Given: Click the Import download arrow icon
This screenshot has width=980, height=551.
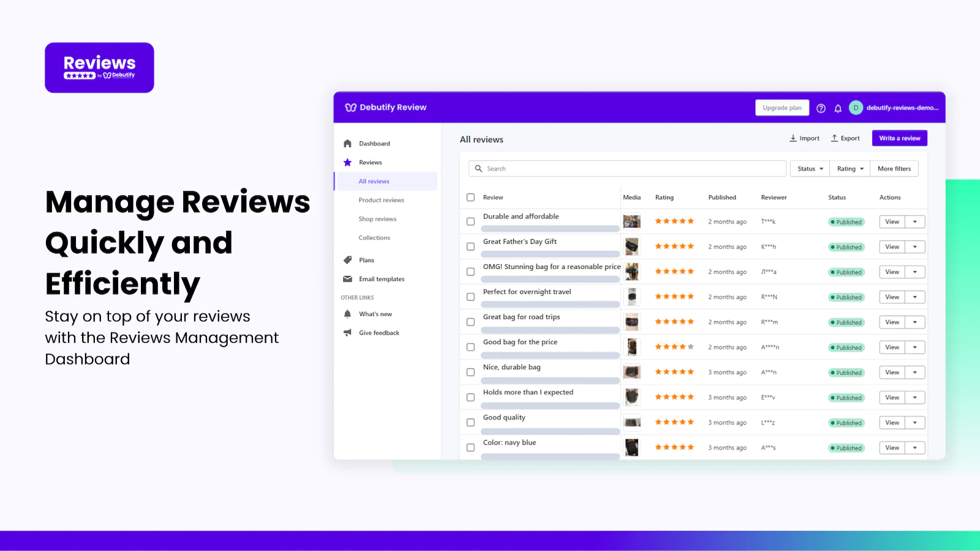Looking at the screenshot, I should click(x=793, y=138).
